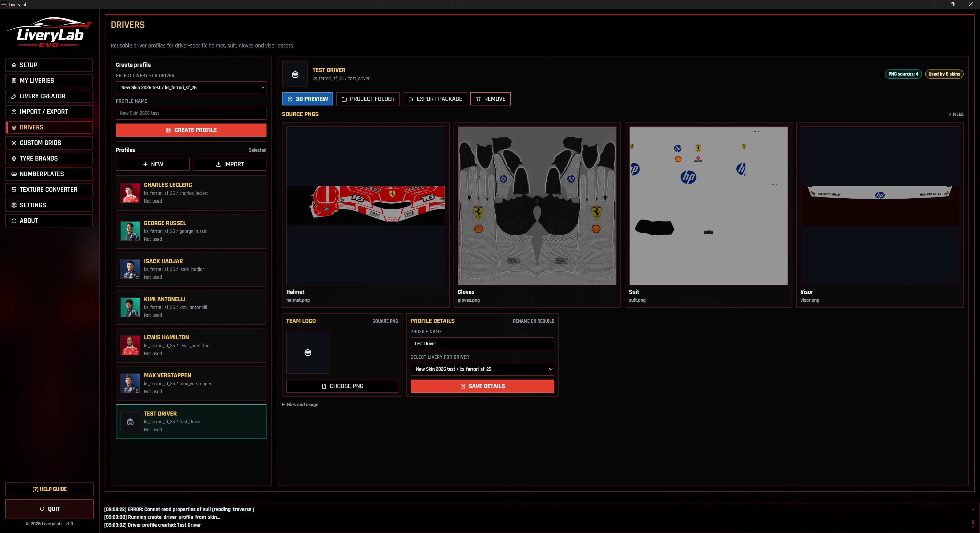Click the New profile button
The image size is (980, 533).
point(153,164)
